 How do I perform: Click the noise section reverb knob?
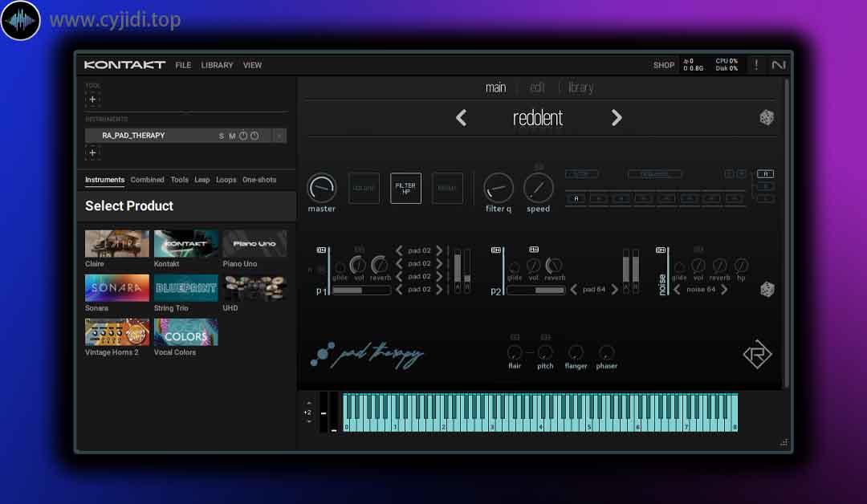[x=719, y=266]
